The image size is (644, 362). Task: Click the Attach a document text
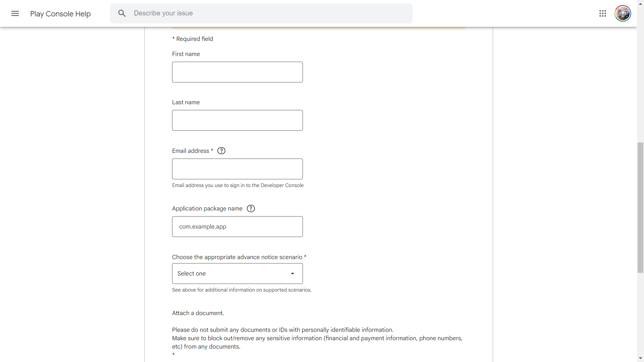click(198, 313)
